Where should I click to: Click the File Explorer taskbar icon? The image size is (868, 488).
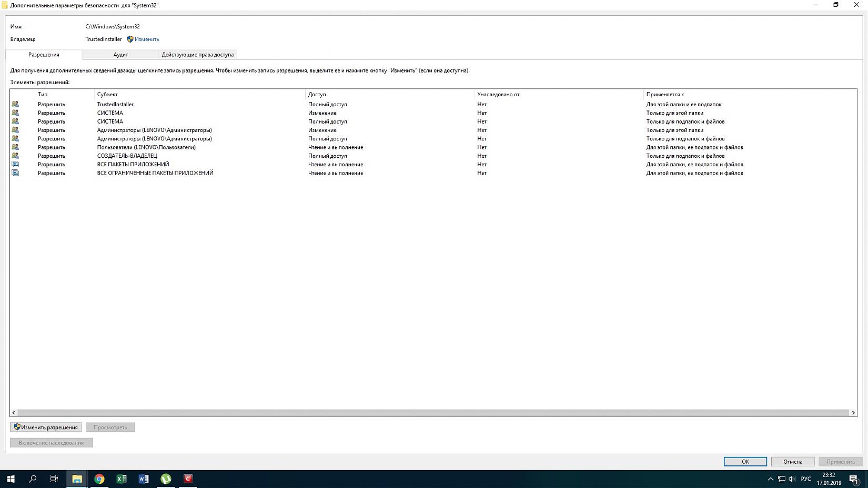pyautogui.click(x=77, y=479)
